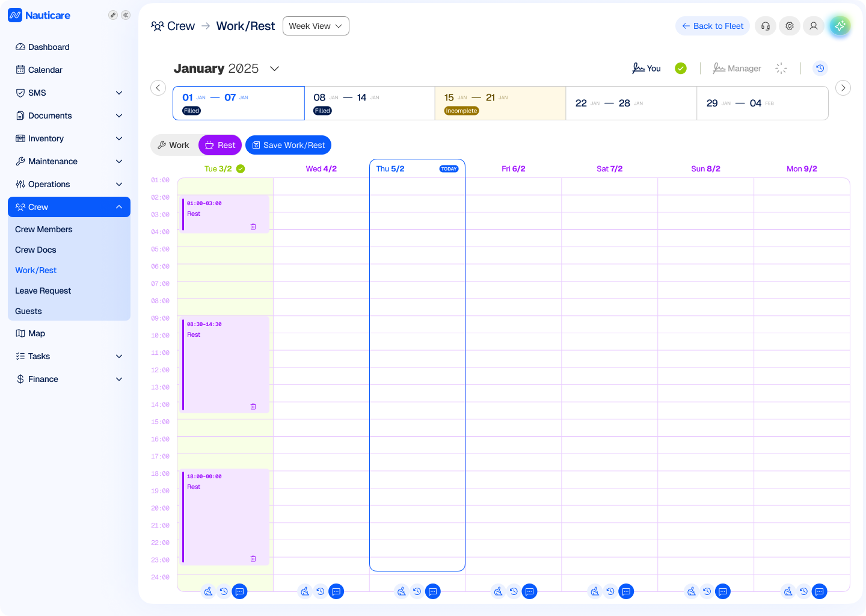This screenshot has width=866, height=616.
Task: Click the Manager signature button
Action: click(737, 68)
